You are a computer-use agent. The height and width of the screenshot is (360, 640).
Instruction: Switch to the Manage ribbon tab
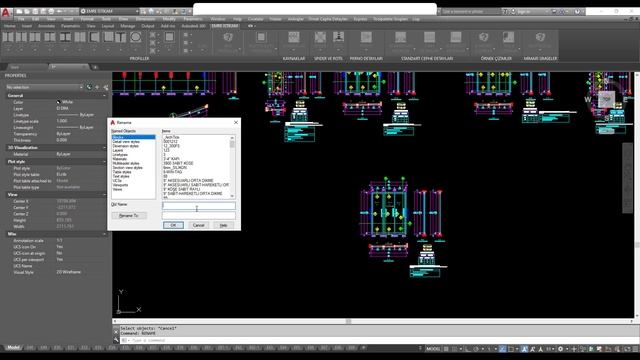coord(127,26)
